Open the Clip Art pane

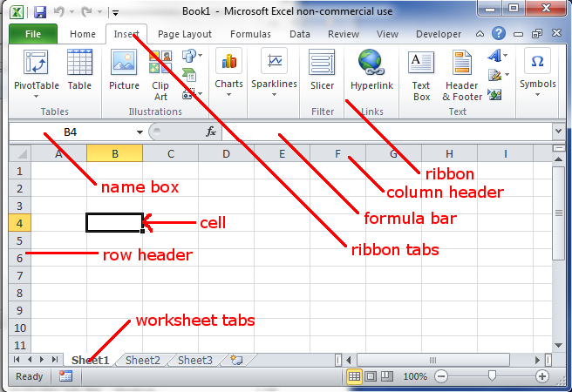160,76
